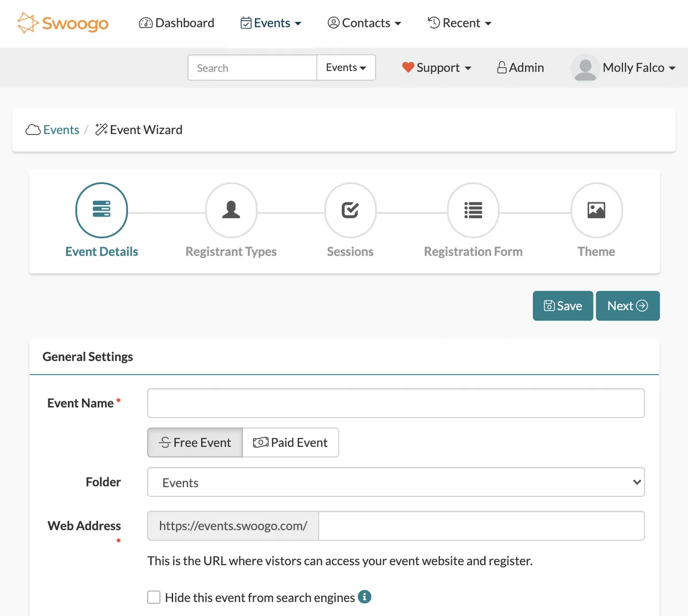Click the calendar icon beside Events menu
The image size is (688, 616).
tap(246, 23)
